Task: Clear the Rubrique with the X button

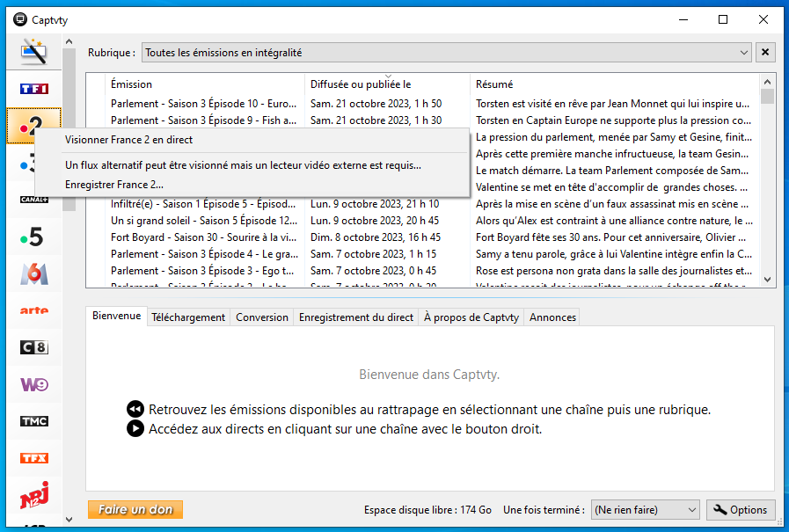Action: (x=765, y=53)
